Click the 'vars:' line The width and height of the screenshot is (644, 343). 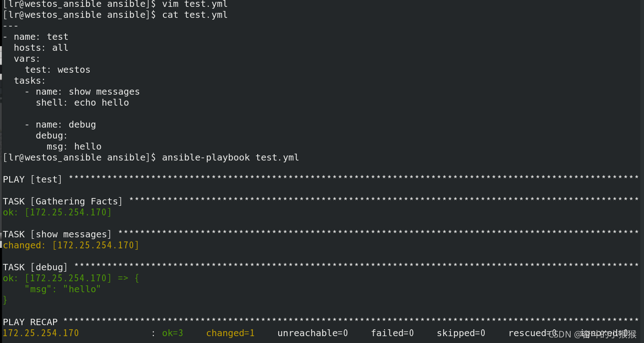coord(27,59)
